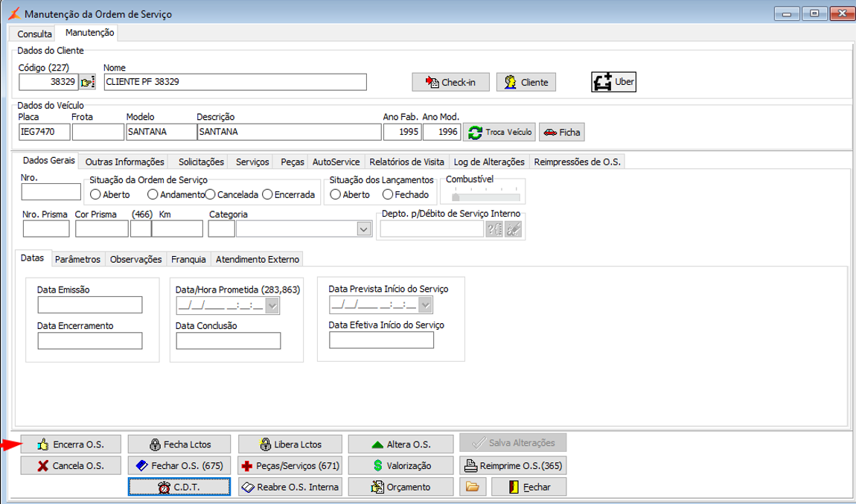Open the Categoria dropdown
Screen dimensions: 856x504
click(x=364, y=229)
